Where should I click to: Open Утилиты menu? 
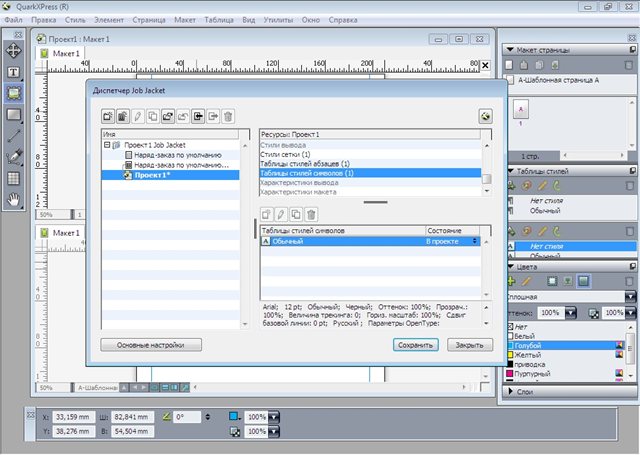tap(278, 20)
